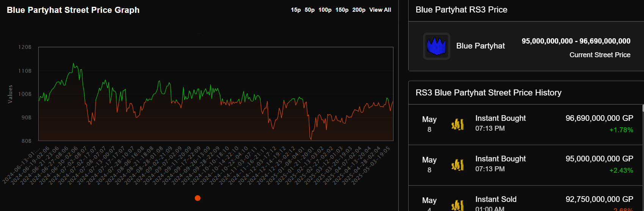Set the graph range to 200p

pyautogui.click(x=359, y=10)
